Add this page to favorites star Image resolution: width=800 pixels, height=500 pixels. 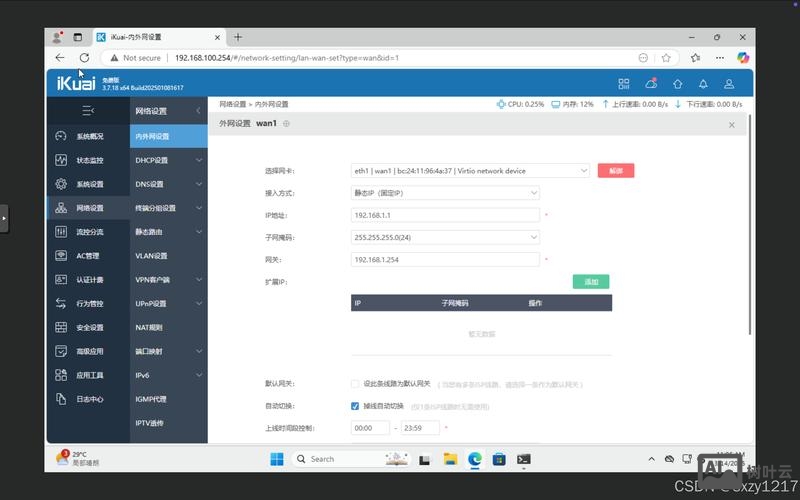(x=666, y=58)
